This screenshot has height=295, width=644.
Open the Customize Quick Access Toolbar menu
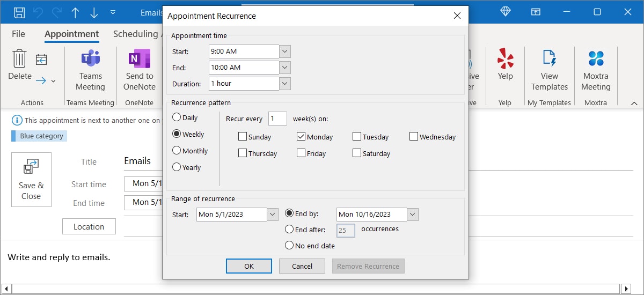click(x=113, y=12)
